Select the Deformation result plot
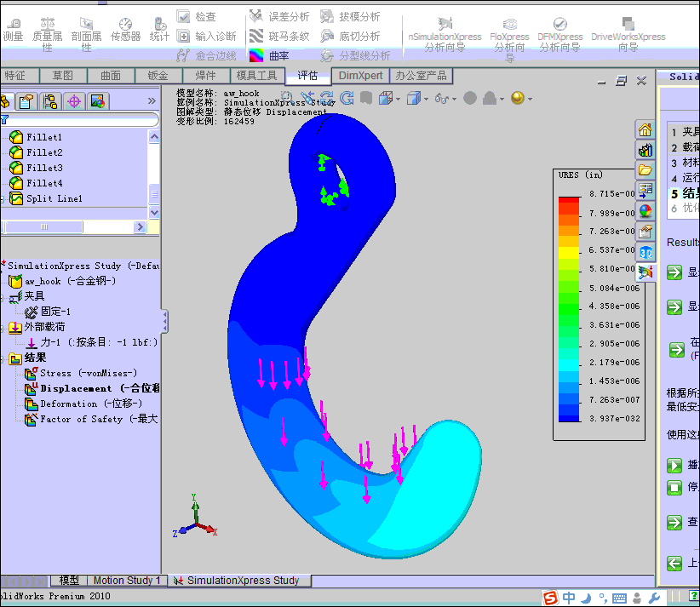The height and width of the screenshot is (607, 700). click(83, 404)
